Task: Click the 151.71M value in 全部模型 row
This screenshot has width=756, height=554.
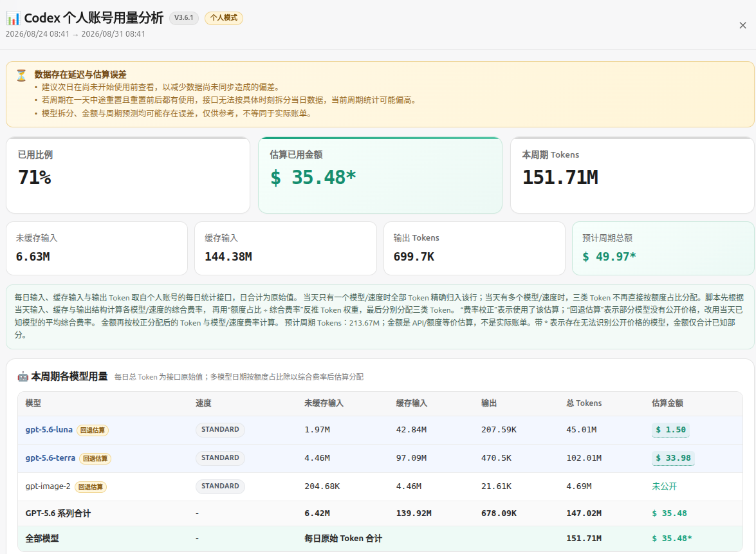Action: coord(584,539)
